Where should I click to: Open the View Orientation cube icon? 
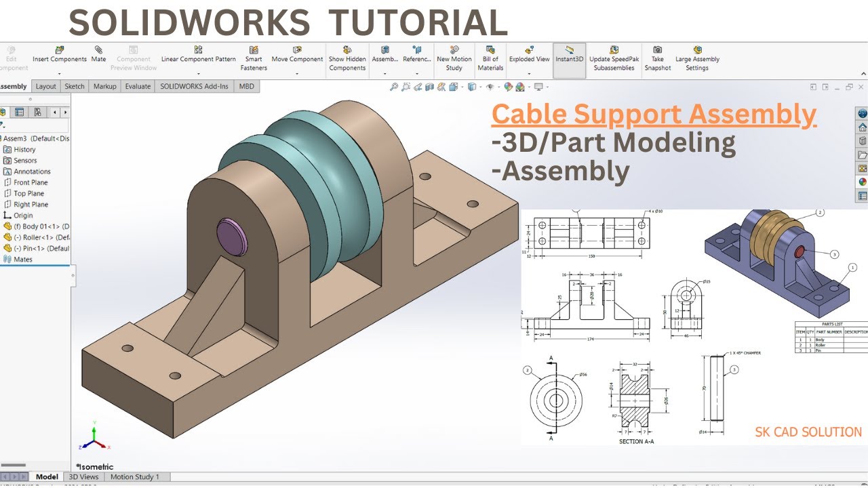click(x=453, y=87)
